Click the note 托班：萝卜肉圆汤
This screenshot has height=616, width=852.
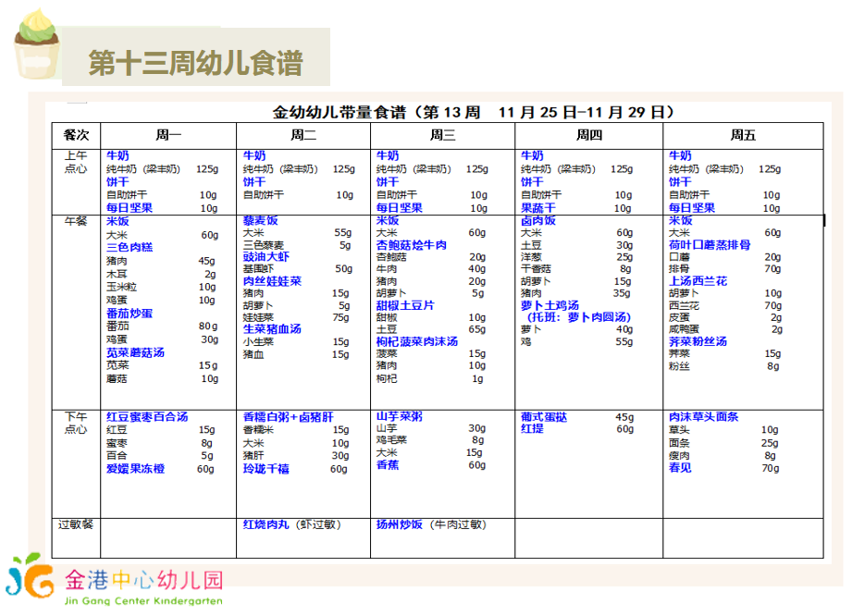click(x=579, y=317)
